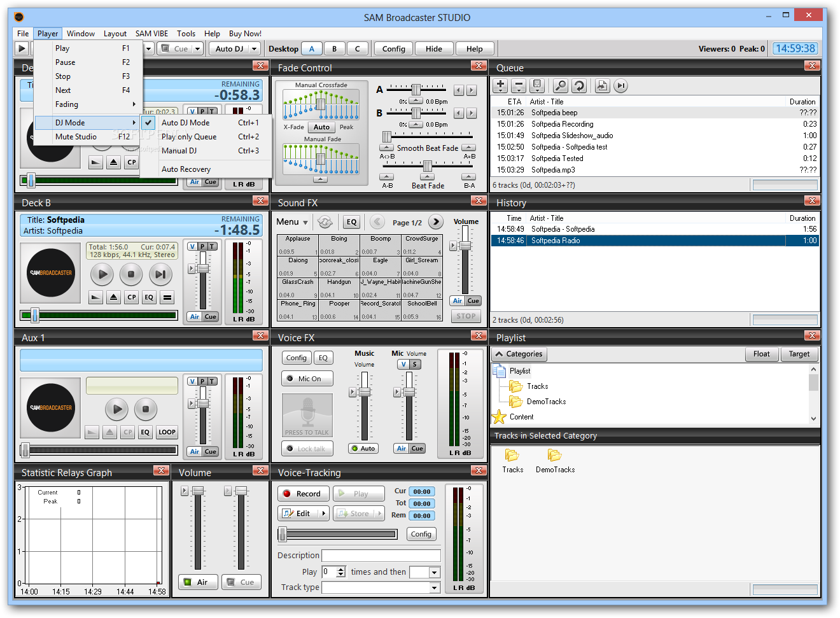
Task: Expand Sound FX volume side arrow
Action: (453, 246)
